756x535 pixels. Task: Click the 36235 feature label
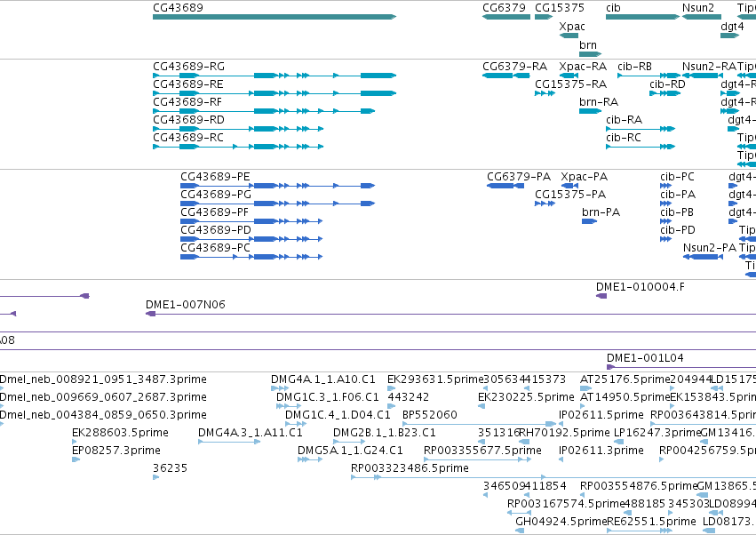pyautogui.click(x=170, y=468)
